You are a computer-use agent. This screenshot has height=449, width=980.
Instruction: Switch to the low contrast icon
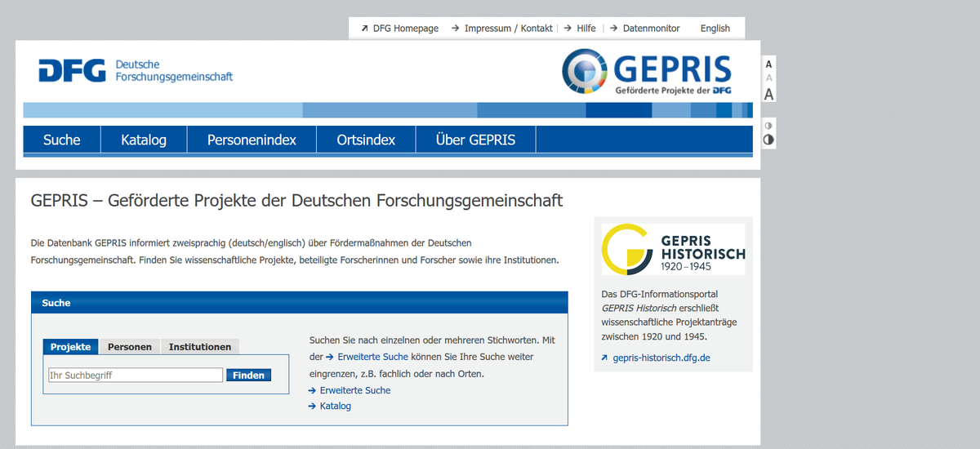click(x=768, y=126)
